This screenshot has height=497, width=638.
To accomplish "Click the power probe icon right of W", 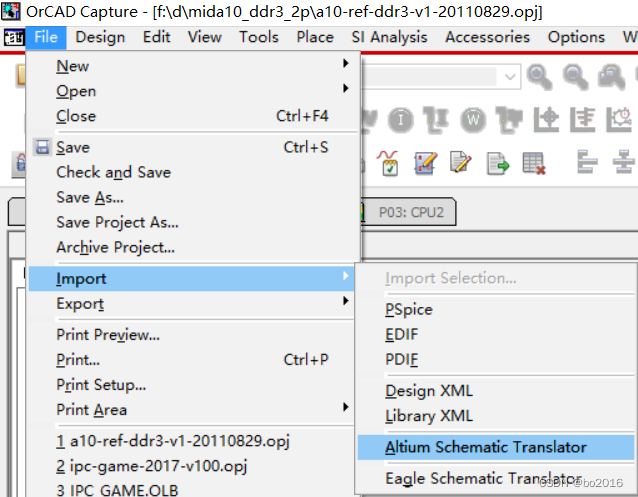I will coord(509,120).
